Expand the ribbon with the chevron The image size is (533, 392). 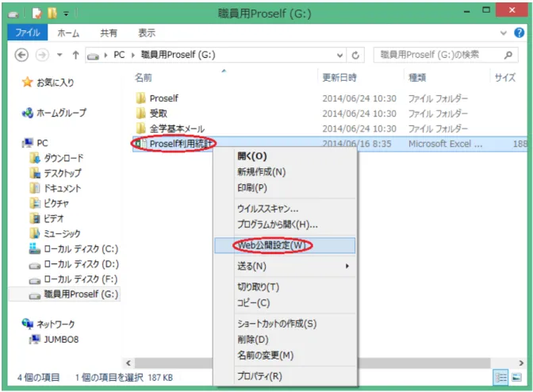pyautogui.click(x=504, y=33)
